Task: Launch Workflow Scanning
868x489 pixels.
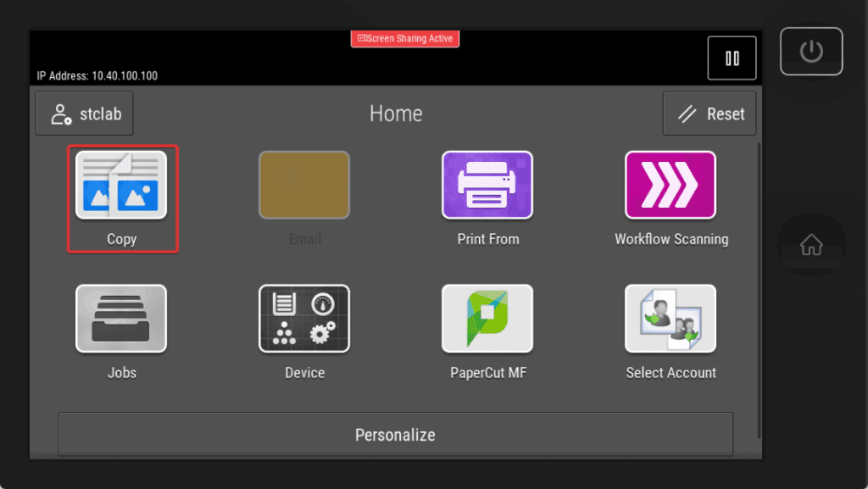Action: pos(670,185)
